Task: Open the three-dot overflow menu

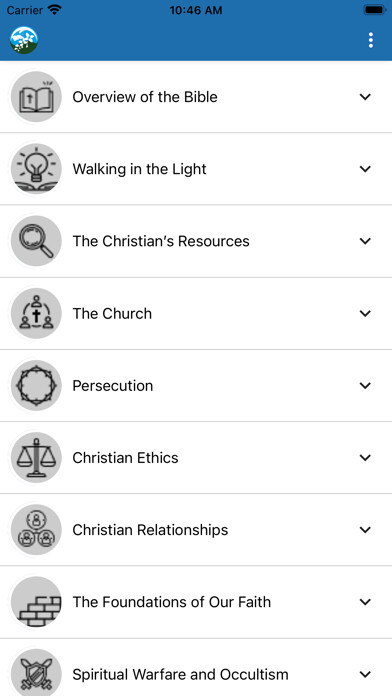Action: pos(371,40)
